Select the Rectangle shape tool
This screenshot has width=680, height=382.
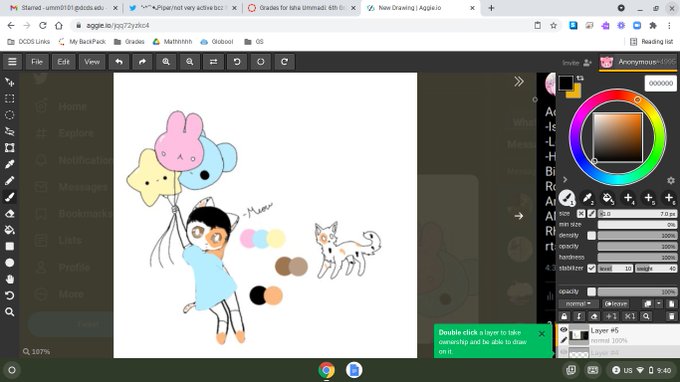coord(10,246)
